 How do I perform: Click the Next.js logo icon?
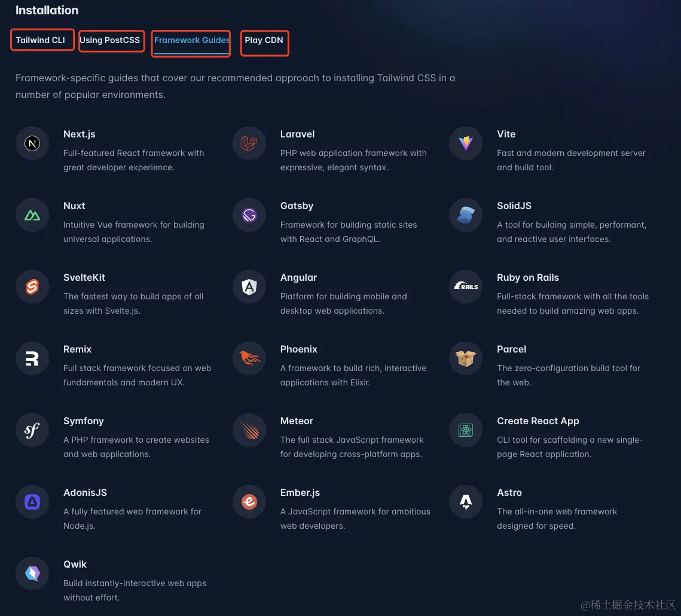[32, 143]
